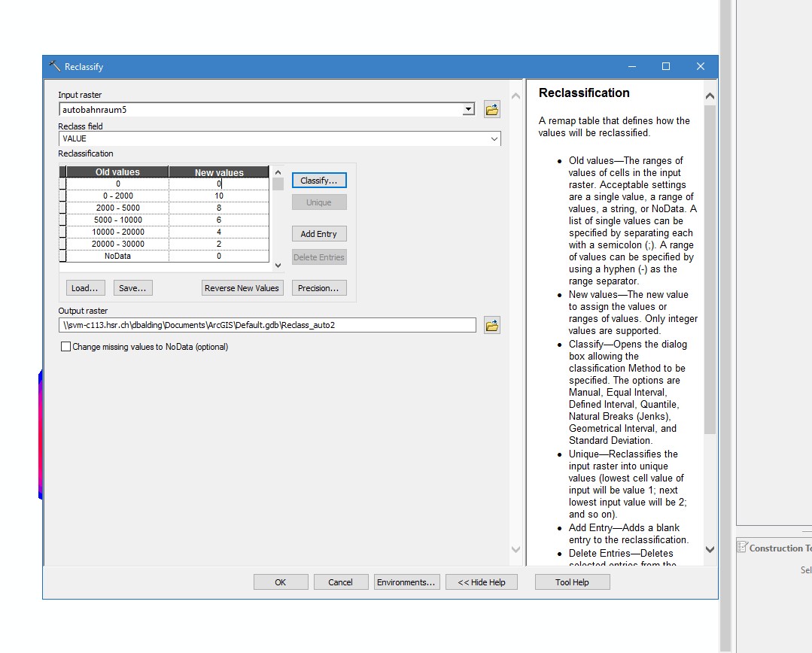Viewport: 812px width, 653px height.
Task: Save the reclassification table
Action: (132, 288)
